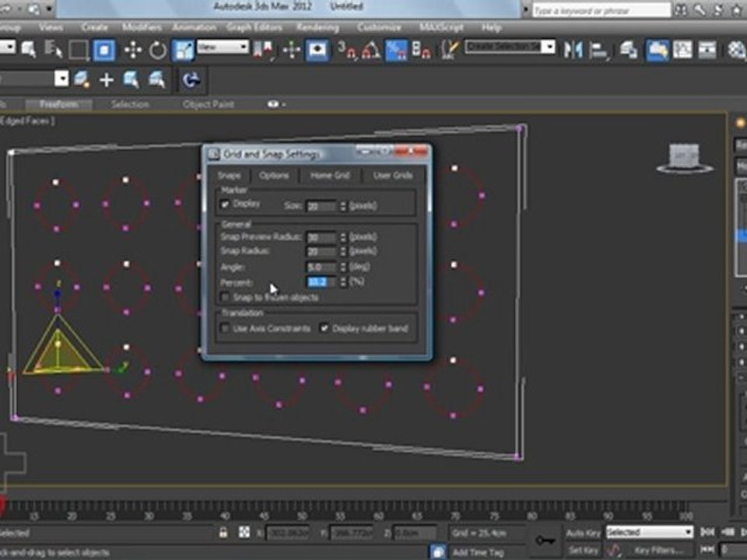
Task: Toggle Keyboard Shortcut Override
Action: tap(317, 50)
